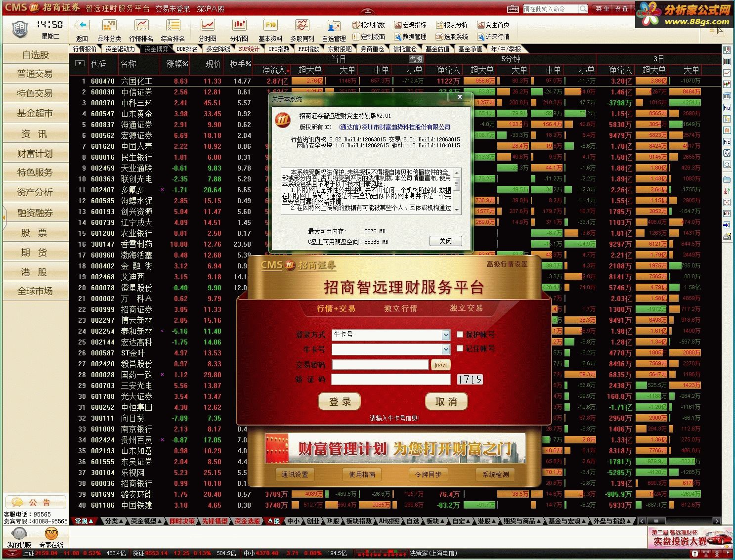Screen dimensions: 735x560
Task: Click the command input box at top
Action: [x=551, y=9]
